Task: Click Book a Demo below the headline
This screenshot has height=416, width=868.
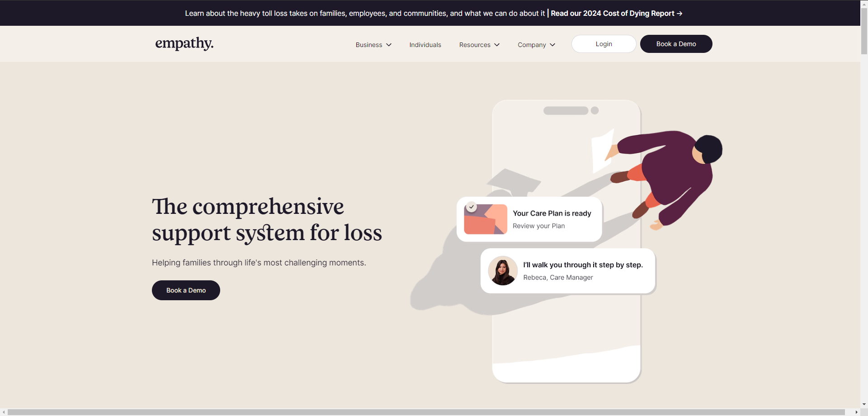Action: tap(186, 290)
